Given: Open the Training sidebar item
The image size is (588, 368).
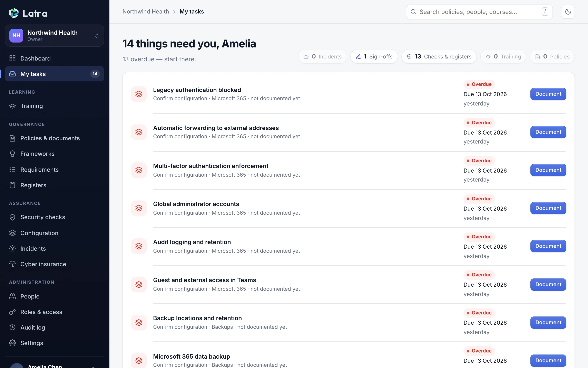Looking at the screenshot, I should 55,106.
